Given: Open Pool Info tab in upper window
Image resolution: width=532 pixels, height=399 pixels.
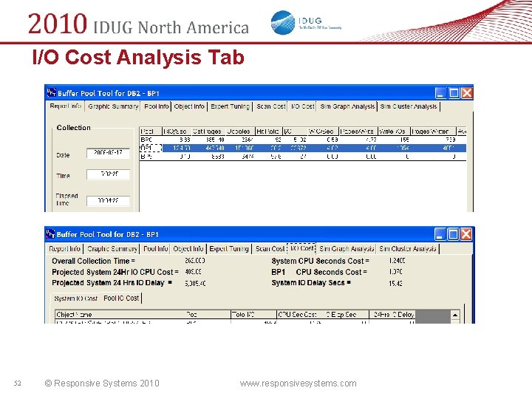Looking at the screenshot, I should (x=157, y=106).
